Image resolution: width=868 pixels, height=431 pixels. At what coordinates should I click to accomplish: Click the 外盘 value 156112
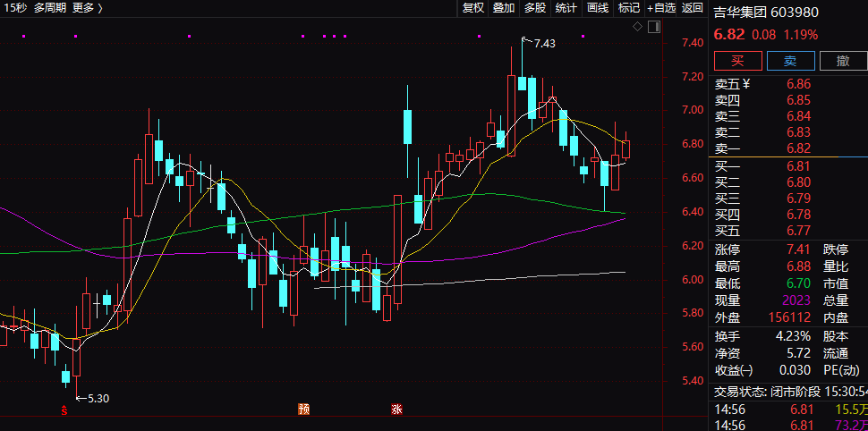(x=789, y=317)
